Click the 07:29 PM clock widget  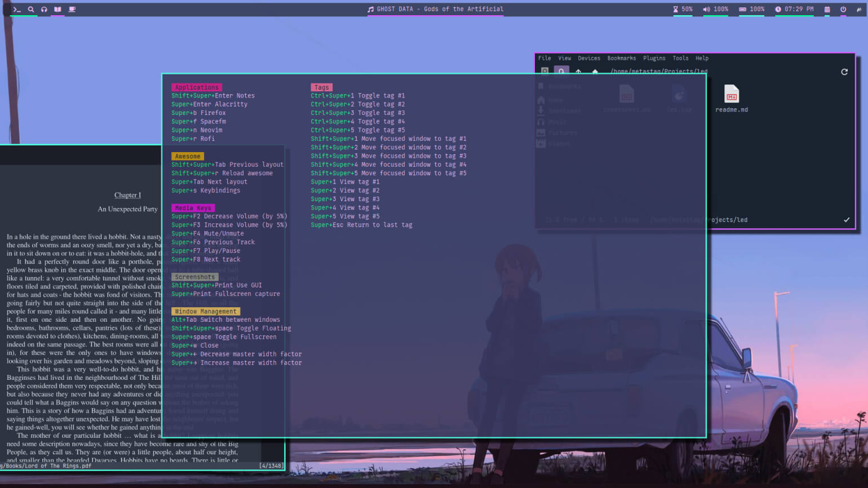pyautogui.click(x=794, y=9)
